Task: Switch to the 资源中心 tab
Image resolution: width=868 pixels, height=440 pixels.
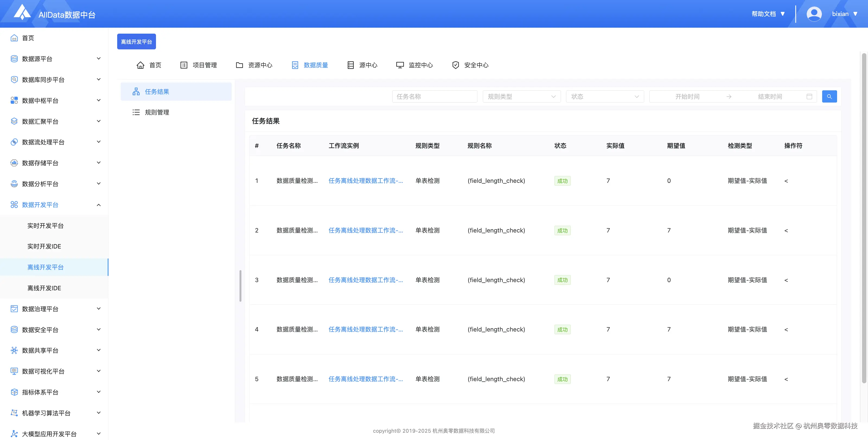Action: 254,65
